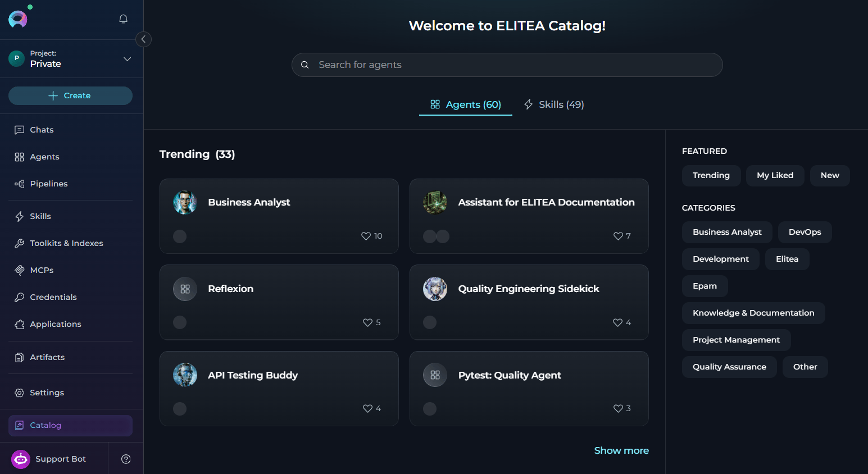Filter by Development category
The image size is (868, 474).
coord(720,259)
